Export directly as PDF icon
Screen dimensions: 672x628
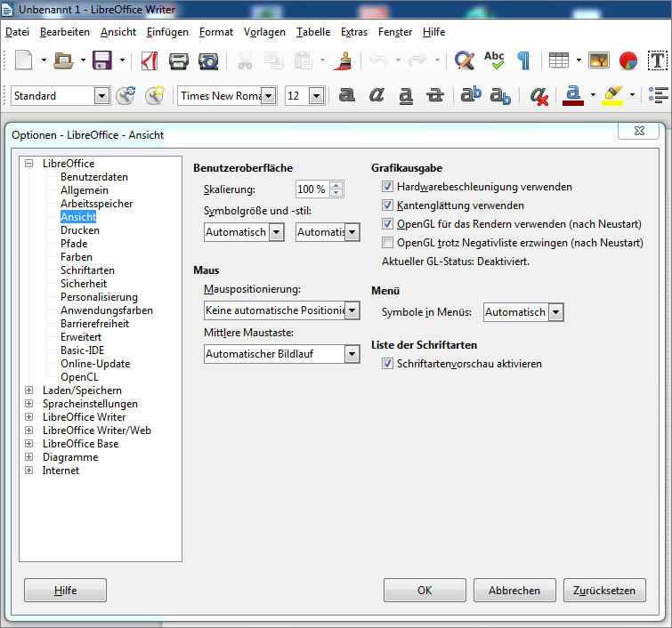[150, 60]
